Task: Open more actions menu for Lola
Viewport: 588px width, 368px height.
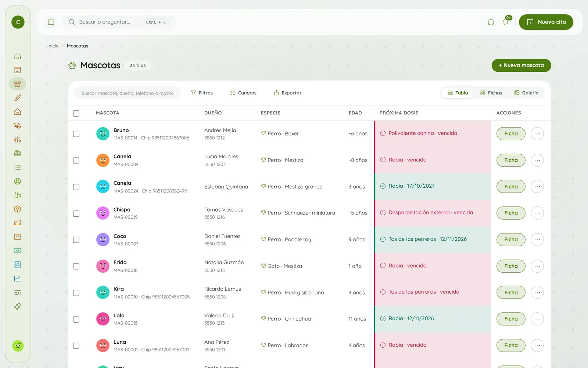Action: pyautogui.click(x=537, y=319)
